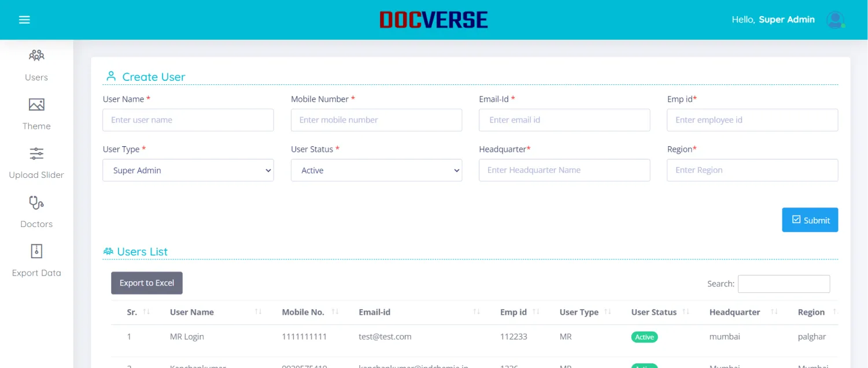The width and height of the screenshot is (868, 368).
Task: Sort table by Headquarter arrows
Action: [x=774, y=312]
